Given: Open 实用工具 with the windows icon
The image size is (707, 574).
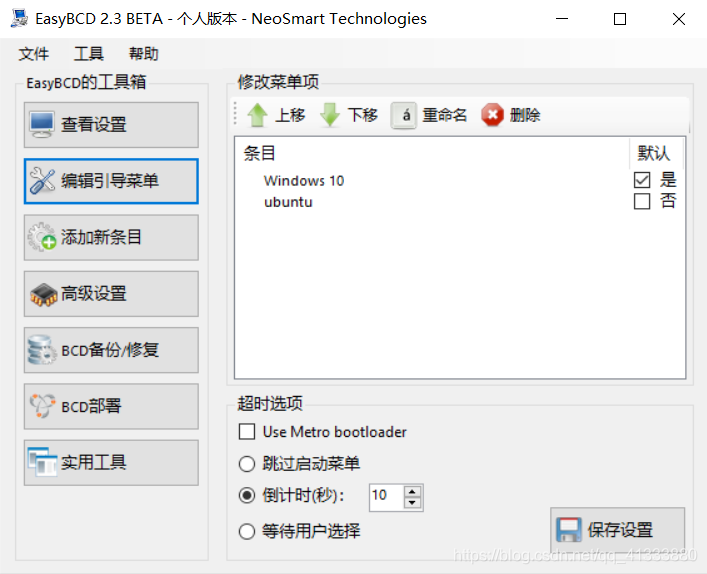Looking at the screenshot, I should pyautogui.click(x=111, y=463).
